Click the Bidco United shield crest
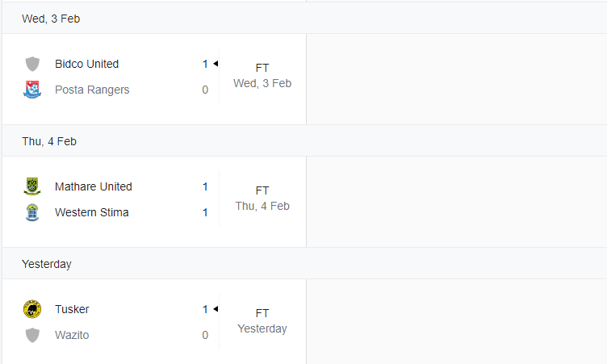 [x=32, y=64]
